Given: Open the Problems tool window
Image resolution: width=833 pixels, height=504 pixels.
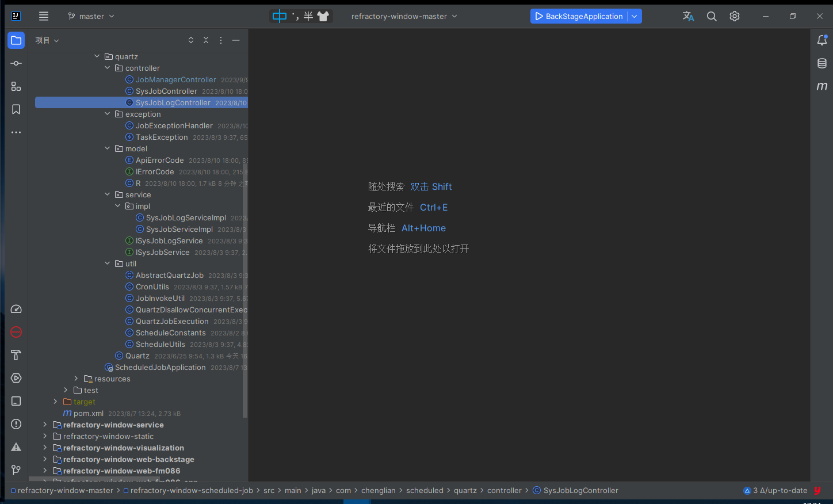Looking at the screenshot, I should click(16, 424).
